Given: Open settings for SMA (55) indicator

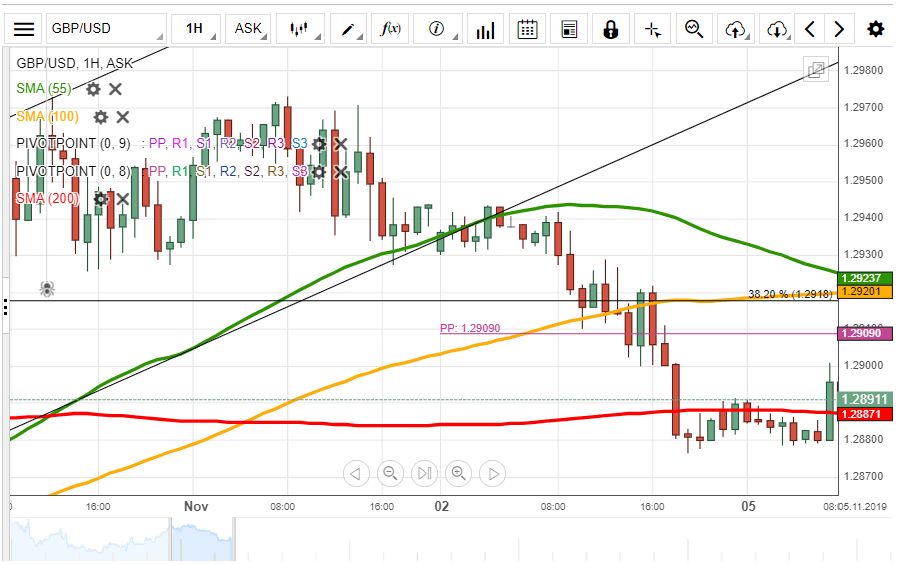Looking at the screenshot, I should pos(93,89).
